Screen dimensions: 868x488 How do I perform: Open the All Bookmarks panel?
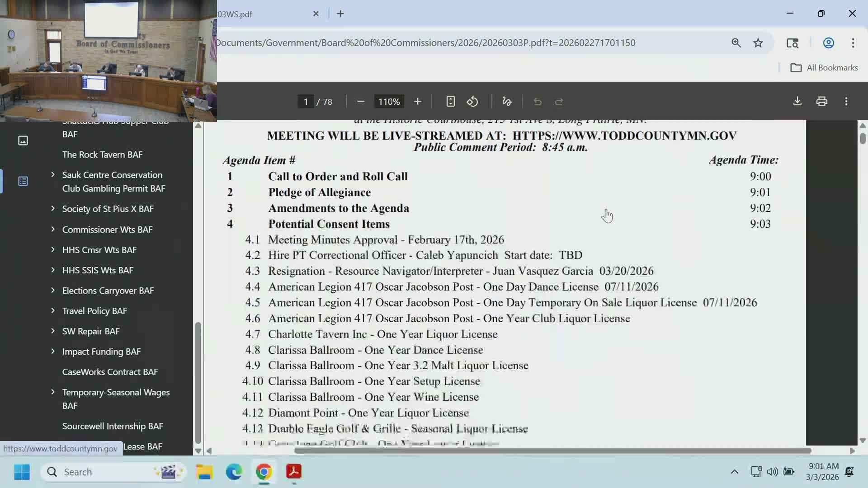click(824, 67)
